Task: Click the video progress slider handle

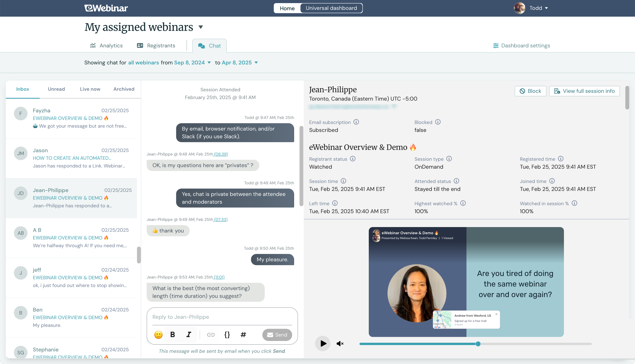Action: [478, 344]
